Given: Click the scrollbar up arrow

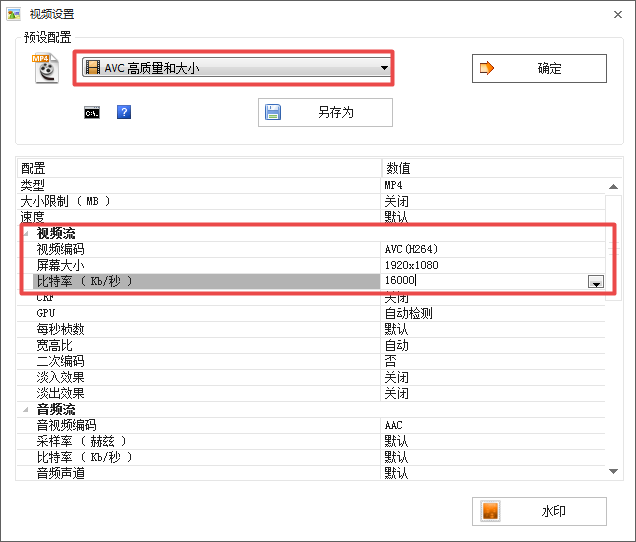Looking at the screenshot, I should point(615,187).
